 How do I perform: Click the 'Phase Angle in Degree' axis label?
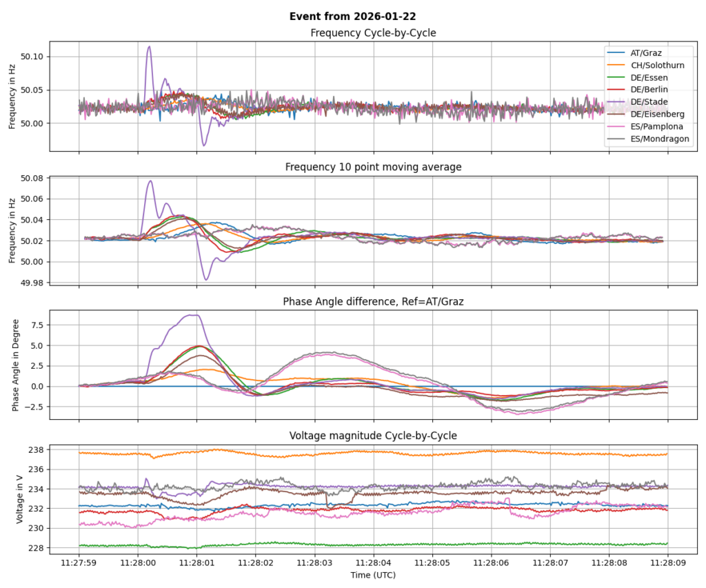coord(15,365)
